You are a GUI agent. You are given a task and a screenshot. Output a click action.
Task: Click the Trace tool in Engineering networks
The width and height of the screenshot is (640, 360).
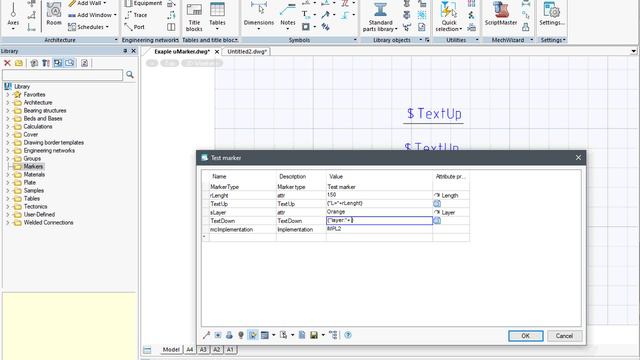pyautogui.click(x=136, y=15)
